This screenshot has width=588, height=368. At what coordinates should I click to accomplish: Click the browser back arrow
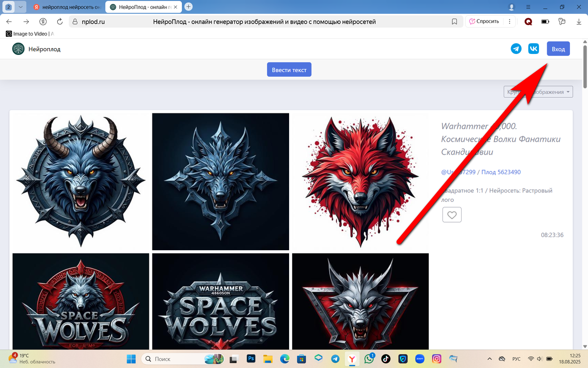9,22
